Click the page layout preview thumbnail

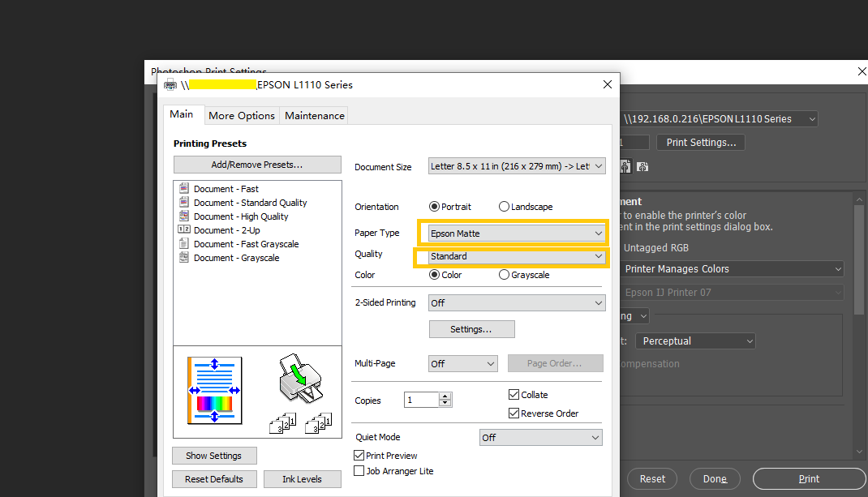214,391
